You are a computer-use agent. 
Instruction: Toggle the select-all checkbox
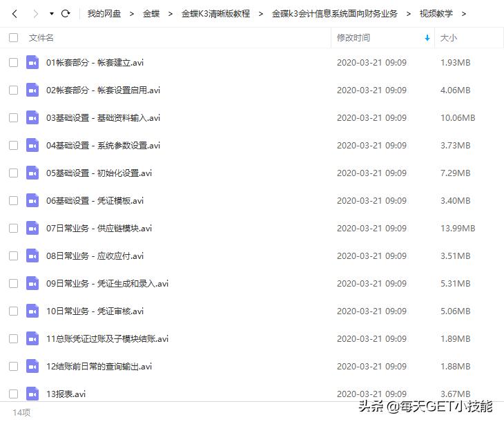coord(14,37)
